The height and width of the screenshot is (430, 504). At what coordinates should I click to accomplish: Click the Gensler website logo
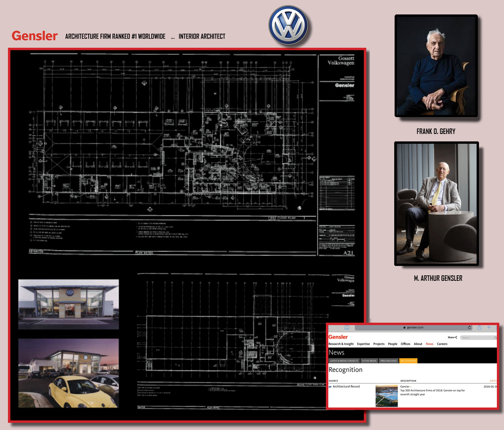coord(338,337)
